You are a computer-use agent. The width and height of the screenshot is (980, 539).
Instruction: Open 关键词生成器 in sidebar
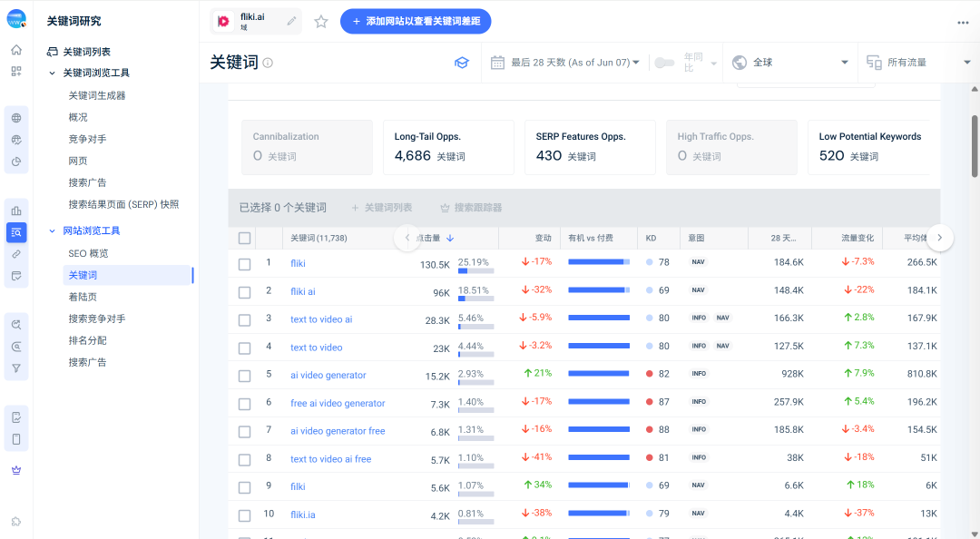point(97,95)
